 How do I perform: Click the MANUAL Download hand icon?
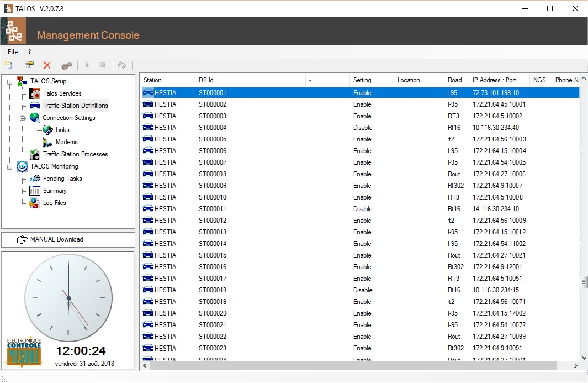pyautogui.click(x=22, y=239)
